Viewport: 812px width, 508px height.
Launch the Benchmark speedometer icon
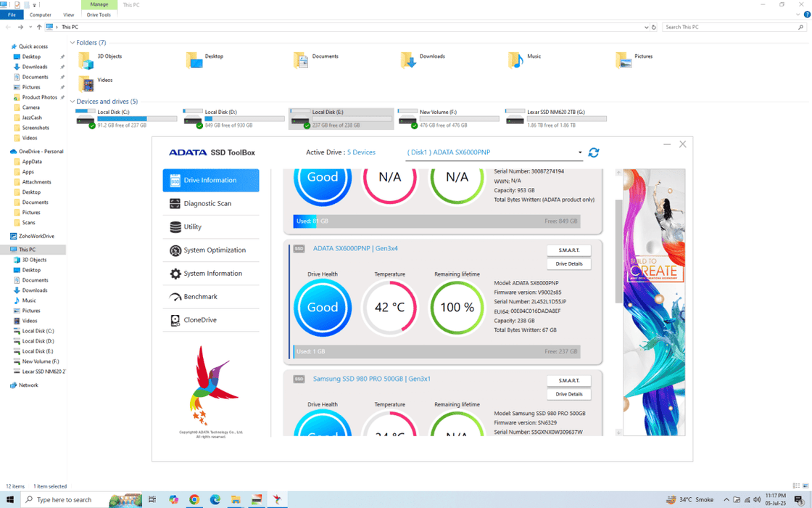(175, 297)
